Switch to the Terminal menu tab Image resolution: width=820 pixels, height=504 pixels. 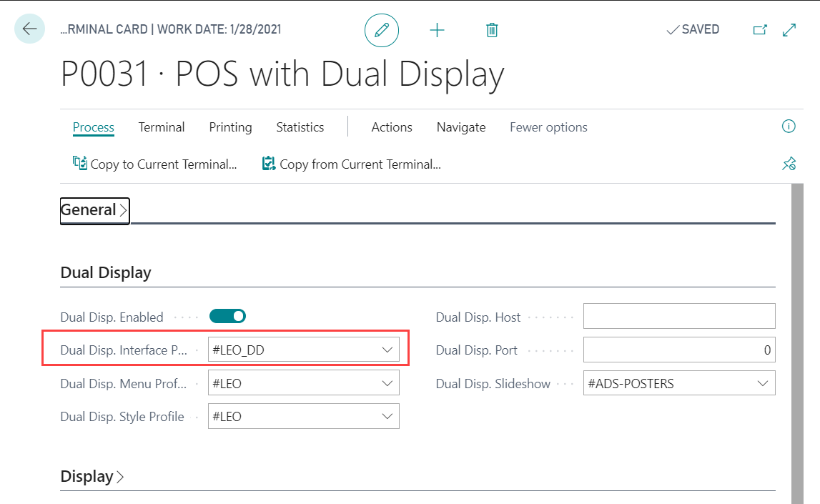point(162,127)
